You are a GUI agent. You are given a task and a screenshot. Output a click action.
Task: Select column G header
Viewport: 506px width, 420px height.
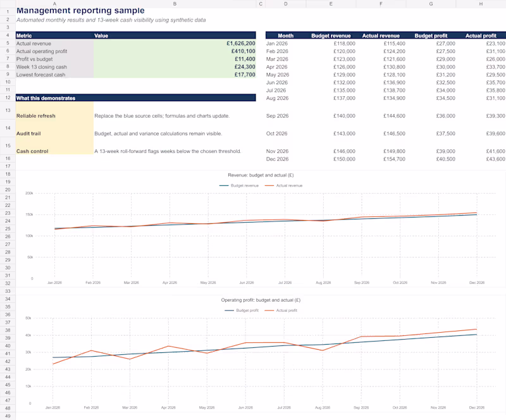pos(431,4)
